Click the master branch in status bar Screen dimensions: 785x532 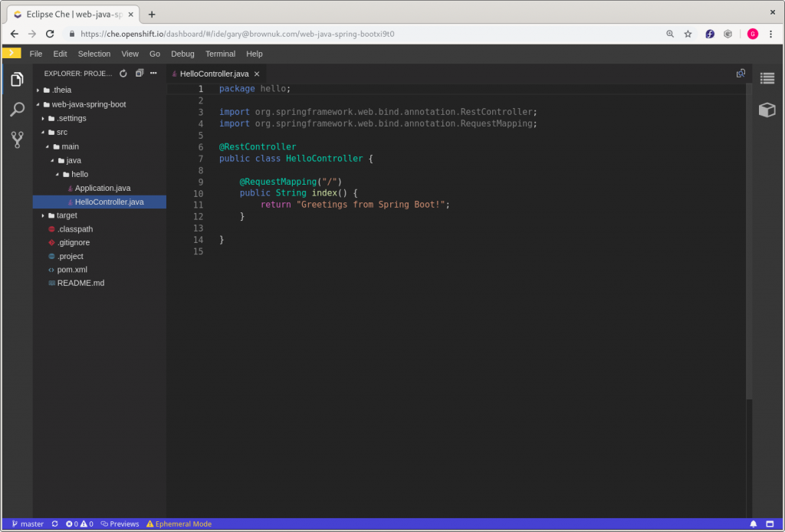tap(28, 524)
